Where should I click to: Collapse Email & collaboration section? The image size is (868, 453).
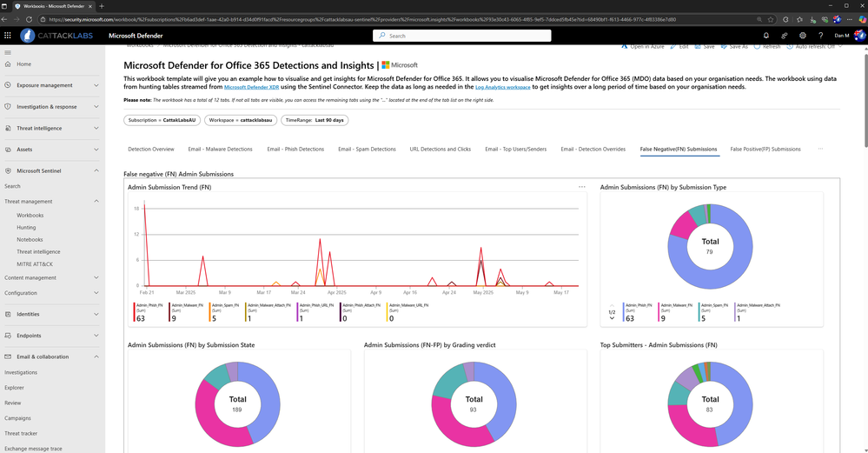[96, 356]
